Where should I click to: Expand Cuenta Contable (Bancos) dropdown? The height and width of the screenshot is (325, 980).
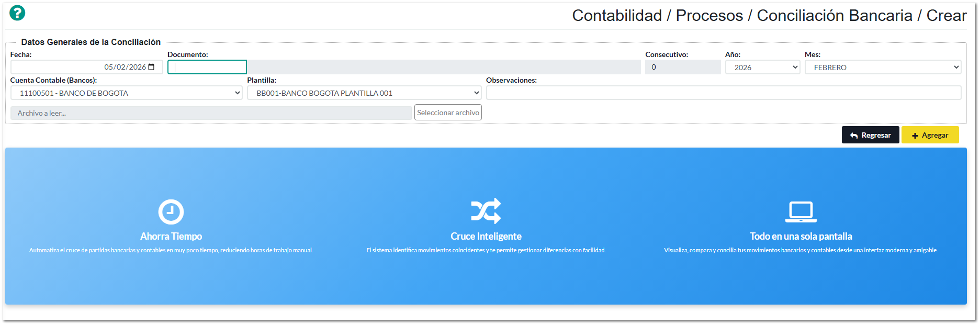click(x=126, y=93)
